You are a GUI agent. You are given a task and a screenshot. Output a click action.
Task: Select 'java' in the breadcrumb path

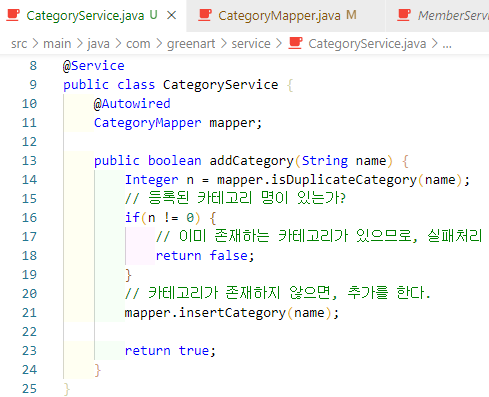pyautogui.click(x=98, y=44)
